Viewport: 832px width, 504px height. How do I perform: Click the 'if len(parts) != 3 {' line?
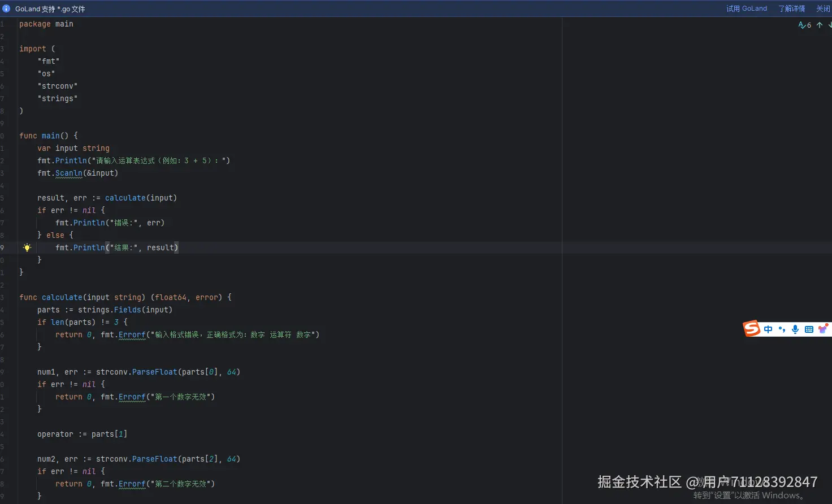83,322
